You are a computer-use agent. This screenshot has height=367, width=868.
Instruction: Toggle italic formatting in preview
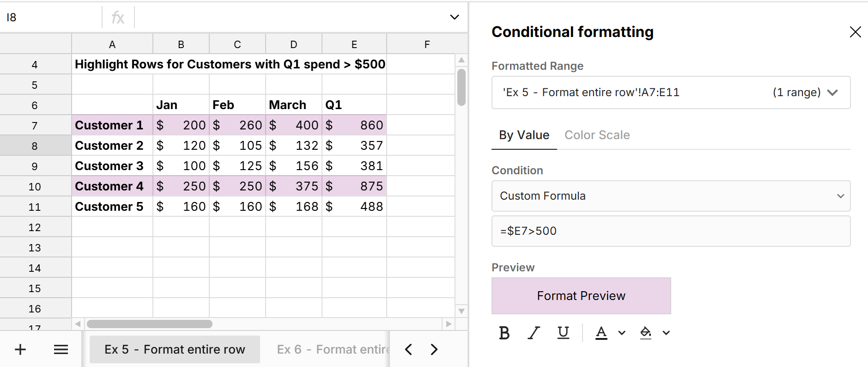534,333
